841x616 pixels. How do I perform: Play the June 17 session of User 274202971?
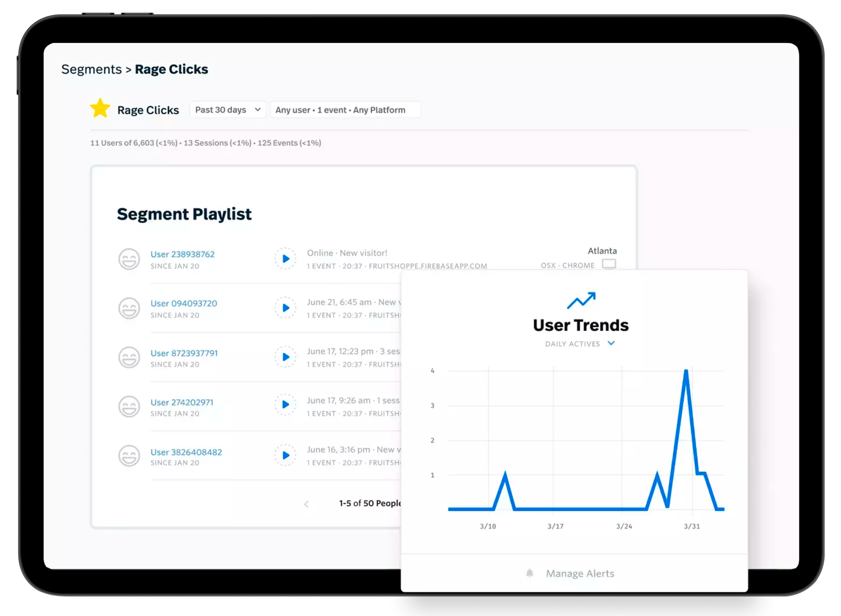(286, 405)
